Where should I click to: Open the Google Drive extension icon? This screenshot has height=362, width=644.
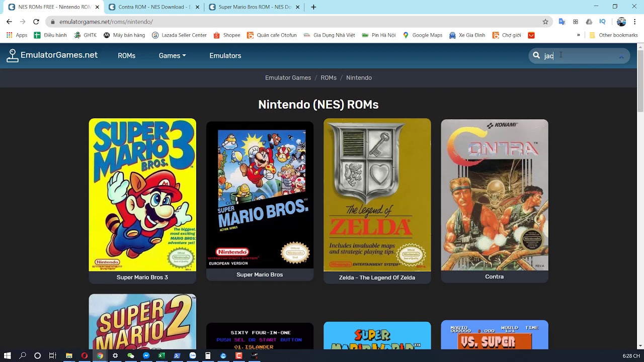tap(589, 22)
